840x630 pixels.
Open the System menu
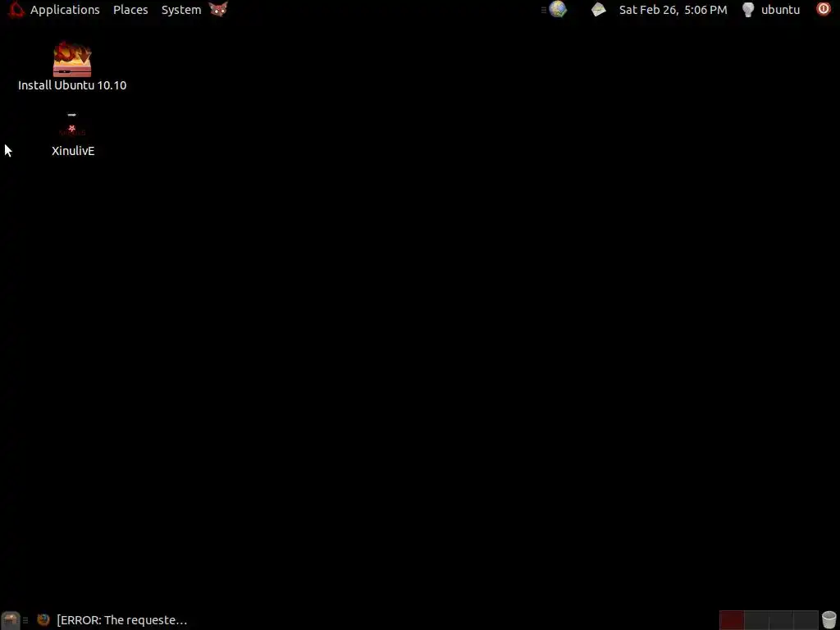pos(181,10)
